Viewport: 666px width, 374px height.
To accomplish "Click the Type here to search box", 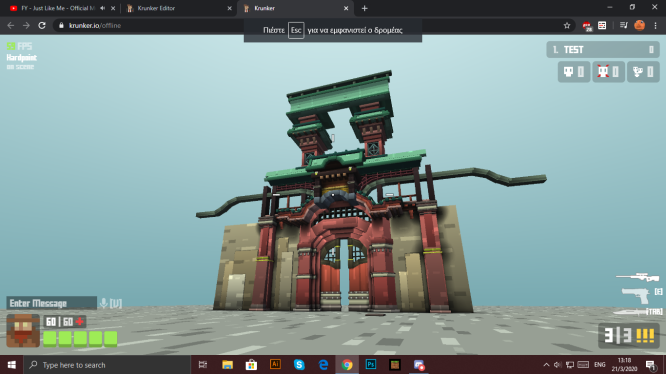I will click(107, 365).
